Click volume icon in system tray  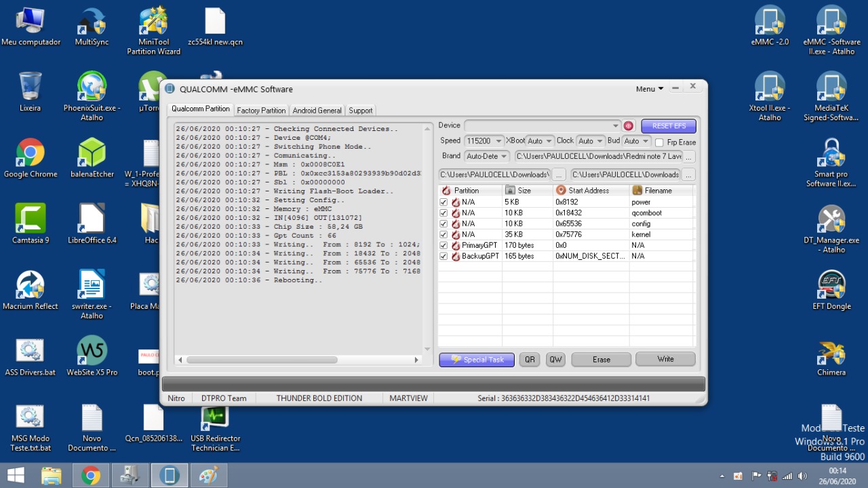point(803,476)
